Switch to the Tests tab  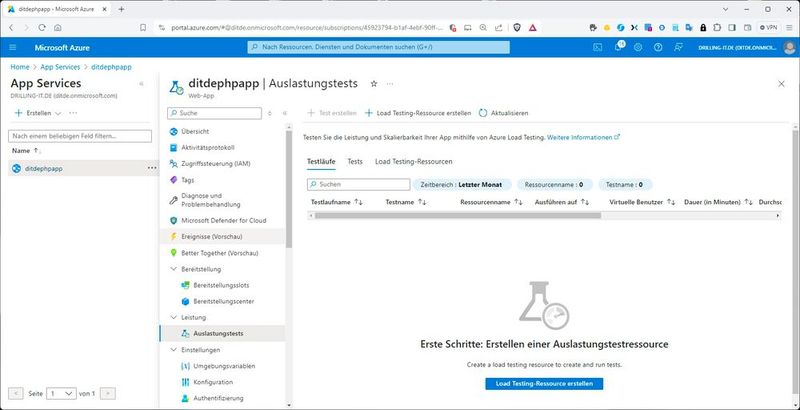coord(355,162)
